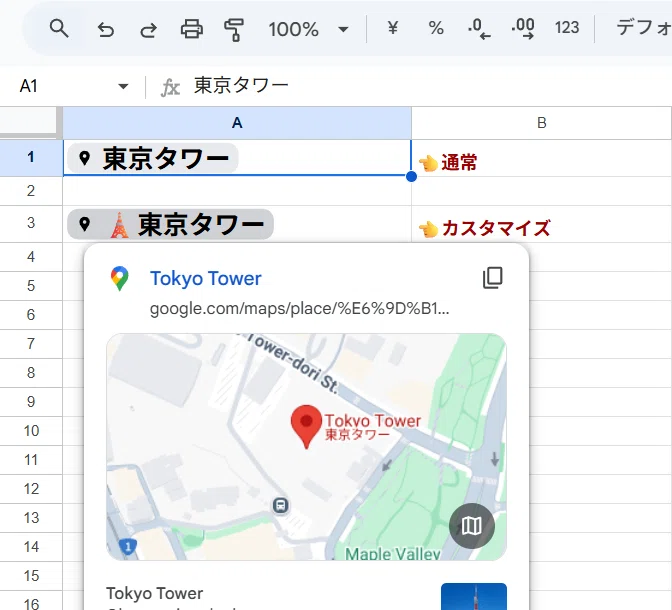Redo the last action

[x=148, y=30]
